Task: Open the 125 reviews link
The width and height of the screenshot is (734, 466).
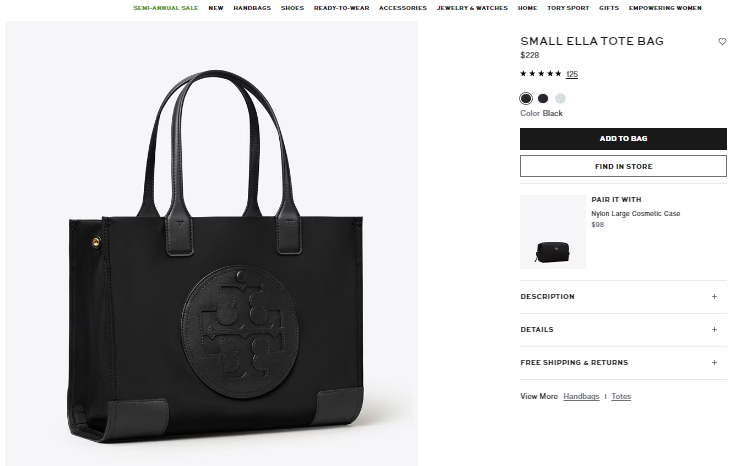Action: coord(572,74)
